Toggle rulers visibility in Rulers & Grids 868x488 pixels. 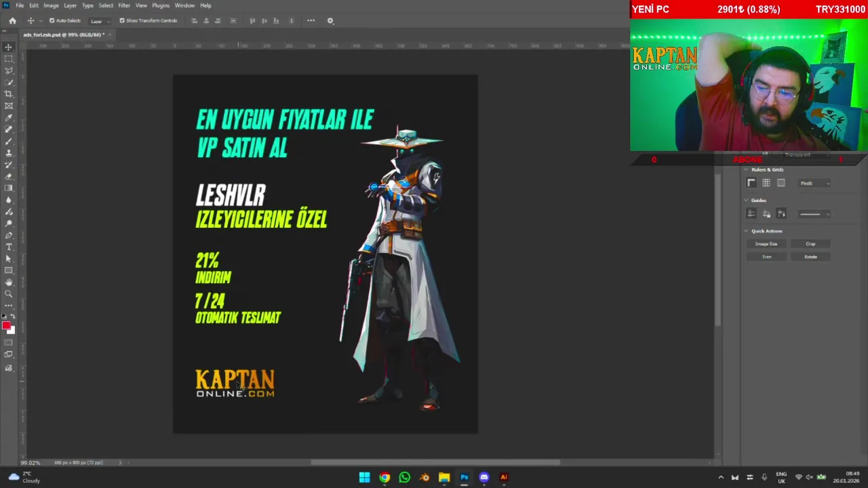(x=751, y=183)
